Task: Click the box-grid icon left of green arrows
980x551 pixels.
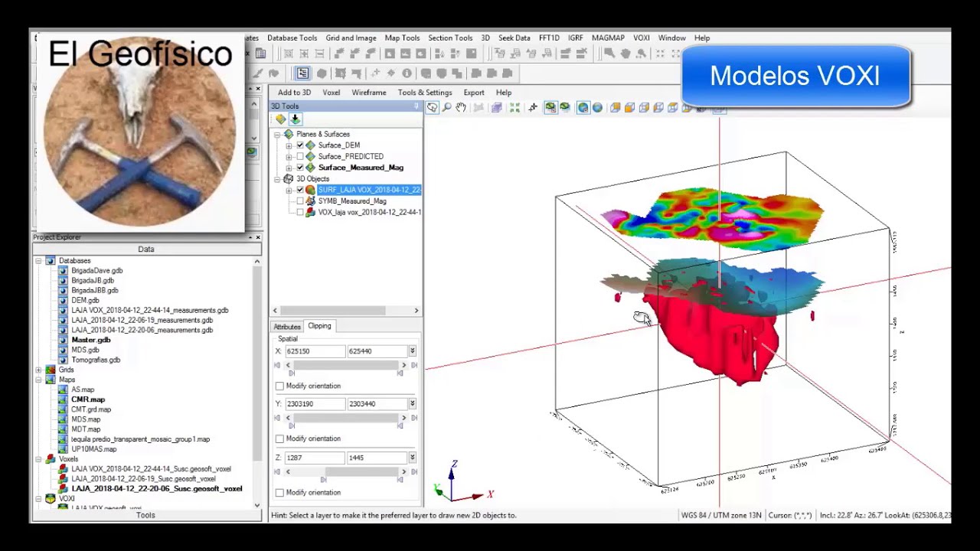Action: 496,108
